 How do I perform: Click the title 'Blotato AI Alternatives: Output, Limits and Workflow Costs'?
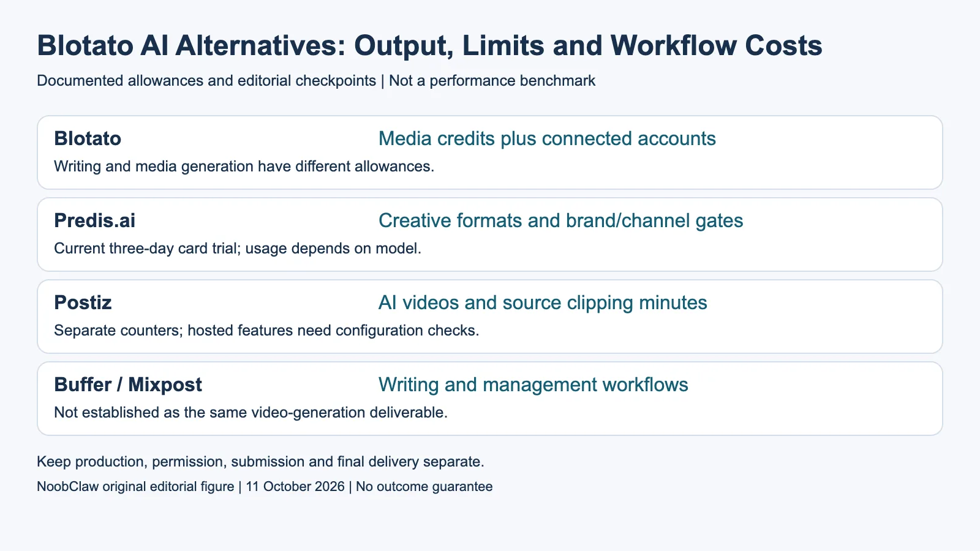(x=429, y=46)
